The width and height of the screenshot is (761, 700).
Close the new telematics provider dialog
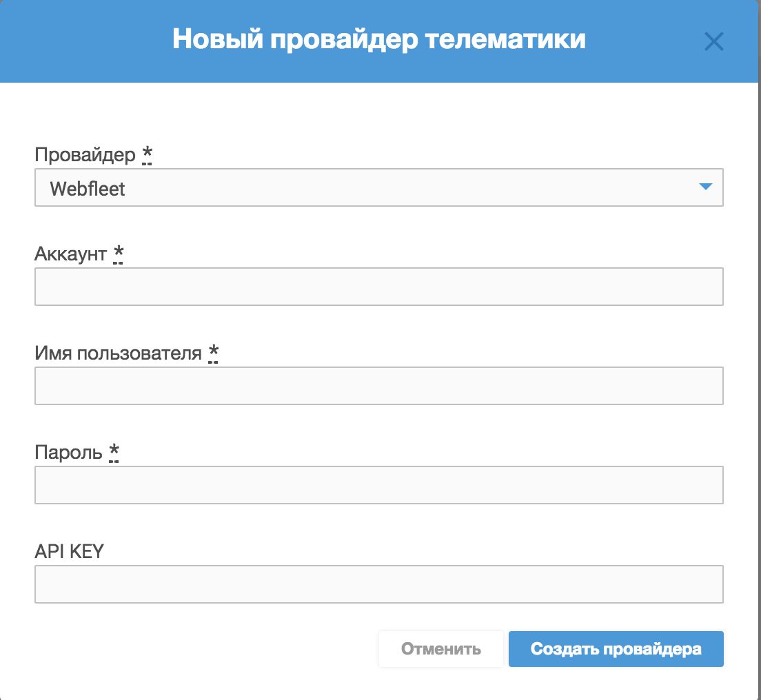[x=713, y=42]
